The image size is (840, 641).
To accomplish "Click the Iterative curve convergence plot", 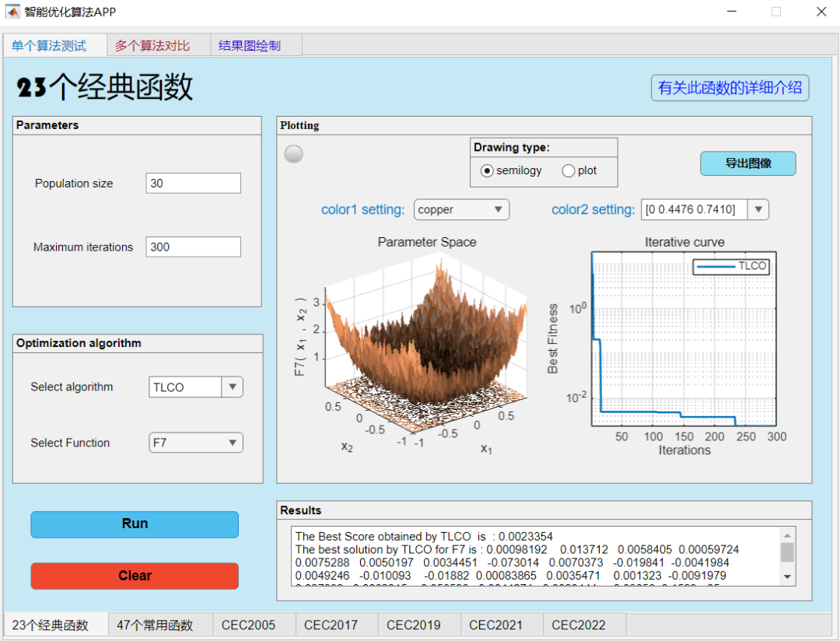I will [x=684, y=338].
